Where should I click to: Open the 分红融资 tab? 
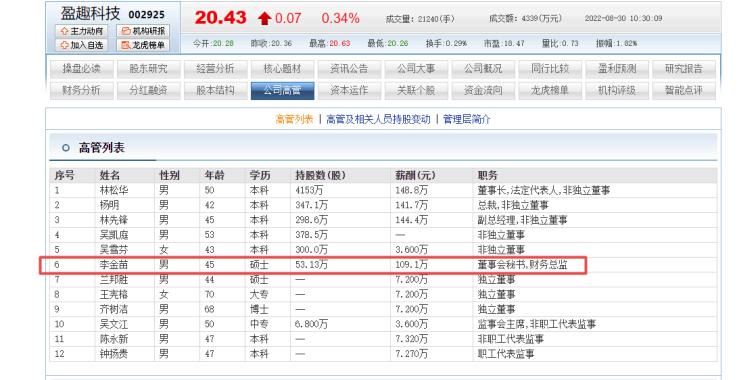coord(148,90)
